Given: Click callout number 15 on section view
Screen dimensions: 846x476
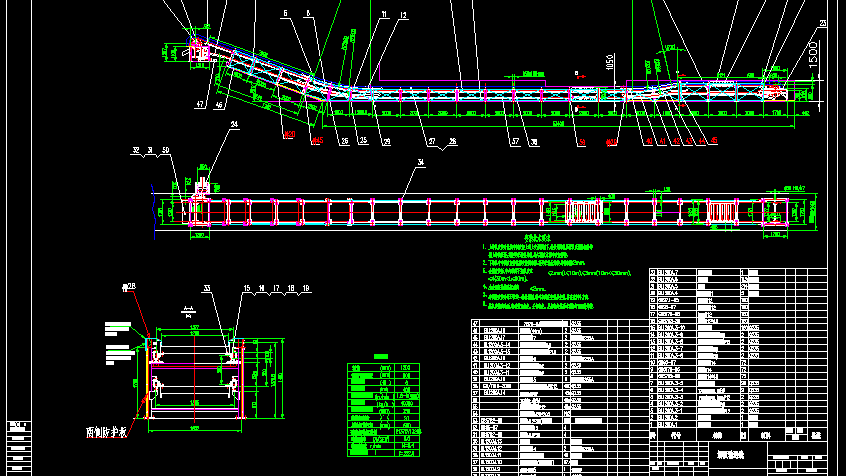Looking at the screenshot, I should 247,289.
